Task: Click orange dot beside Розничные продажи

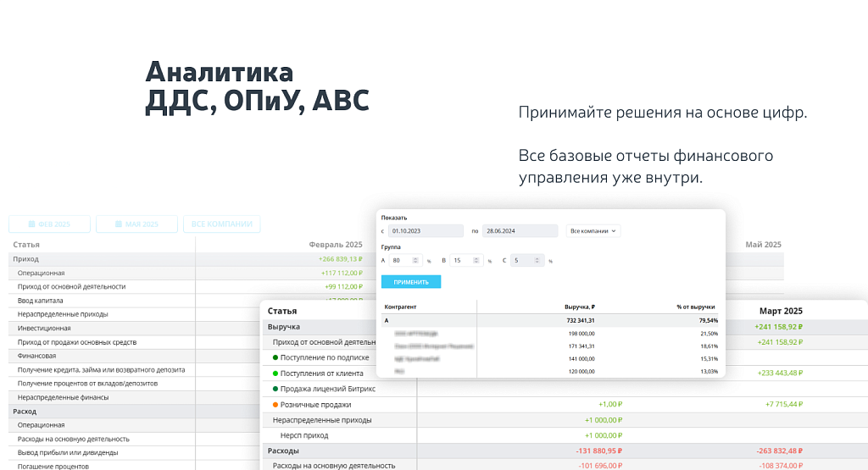Action: (x=275, y=405)
